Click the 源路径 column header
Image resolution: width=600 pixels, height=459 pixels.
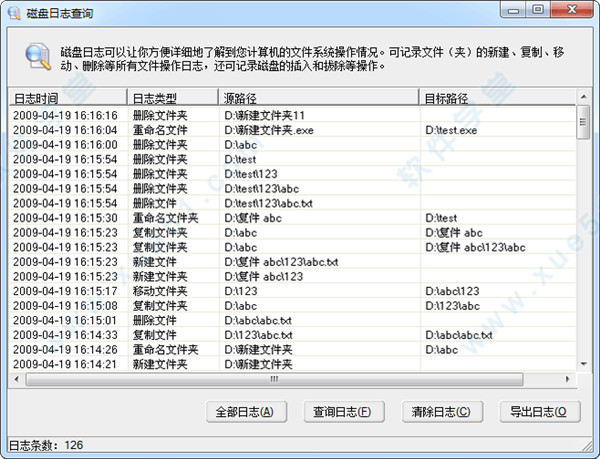(x=318, y=98)
